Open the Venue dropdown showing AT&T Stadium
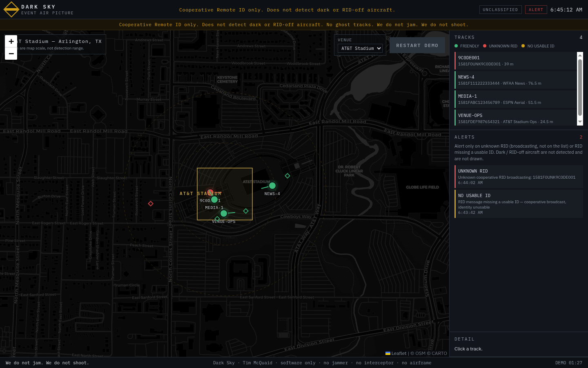588x368 pixels. 360,48
